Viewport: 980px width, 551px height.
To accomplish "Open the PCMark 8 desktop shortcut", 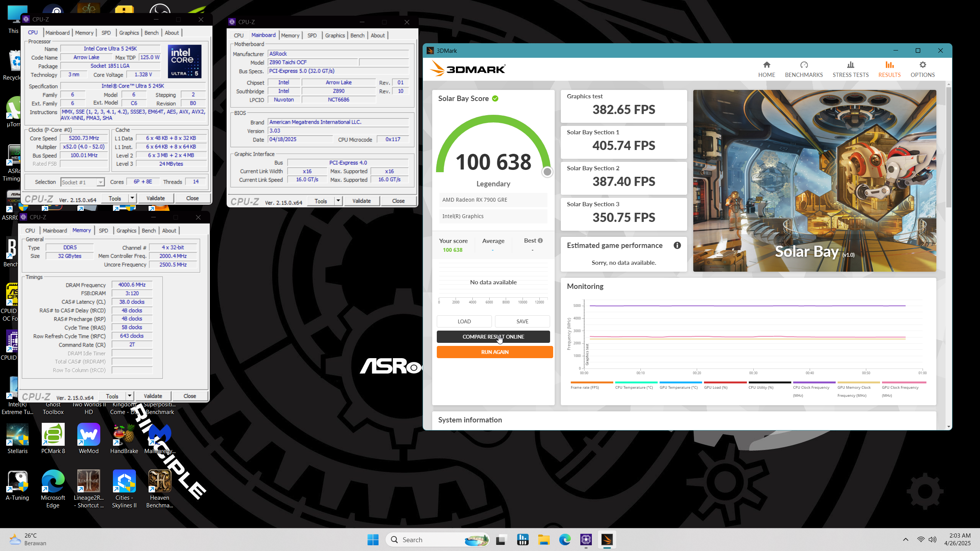I will coord(53,439).
